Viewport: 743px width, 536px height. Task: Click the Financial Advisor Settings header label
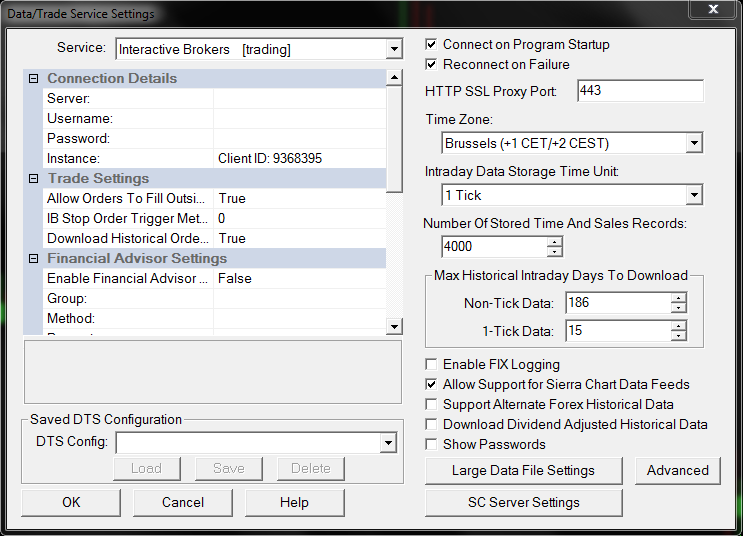coord(137,259)
